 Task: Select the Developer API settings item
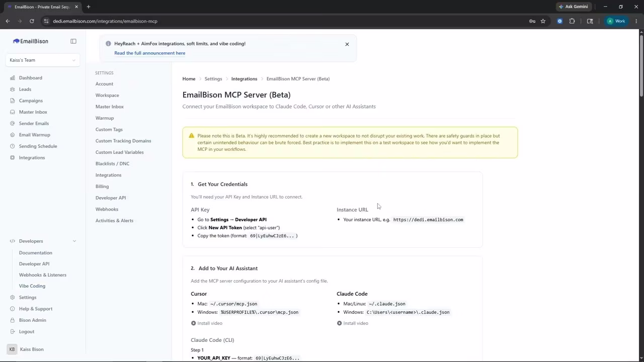pos(111,198)
